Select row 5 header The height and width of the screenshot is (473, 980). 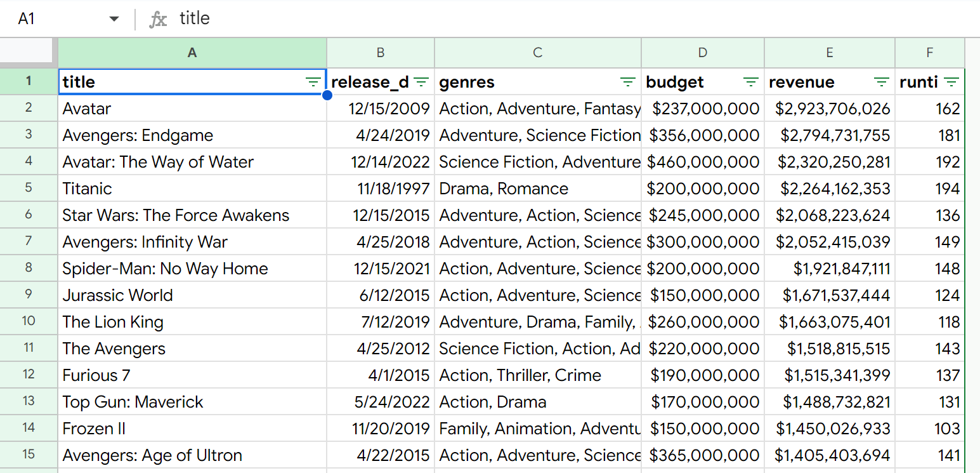coord(29,189)
